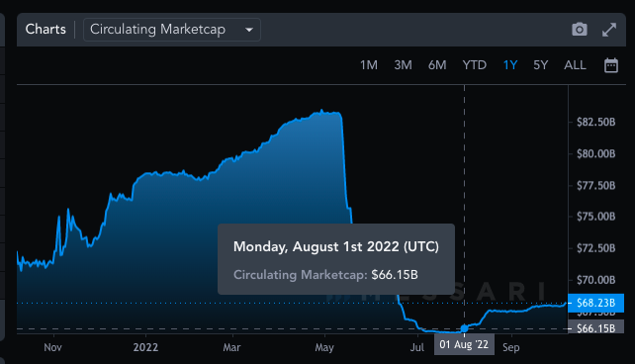Viewport: 635px width, 364px height.
Task: Take chart snapshot with camera icon
Action: [x=579, y=30]
